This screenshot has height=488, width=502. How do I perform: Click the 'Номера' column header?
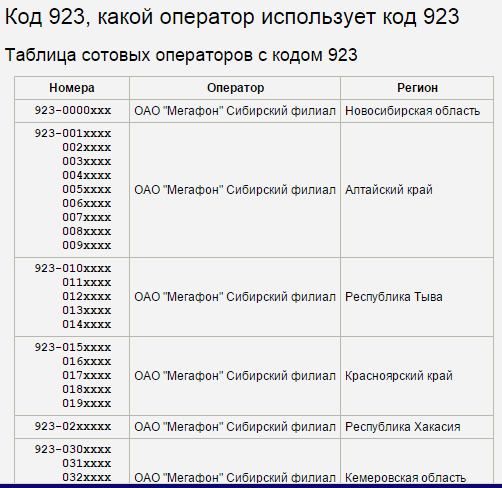point(72,88)
